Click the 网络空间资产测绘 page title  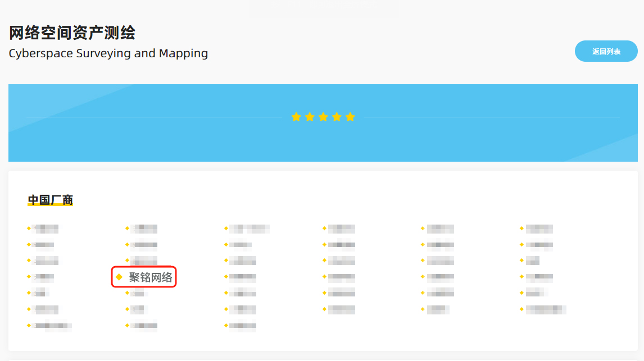tap(72, 33)
